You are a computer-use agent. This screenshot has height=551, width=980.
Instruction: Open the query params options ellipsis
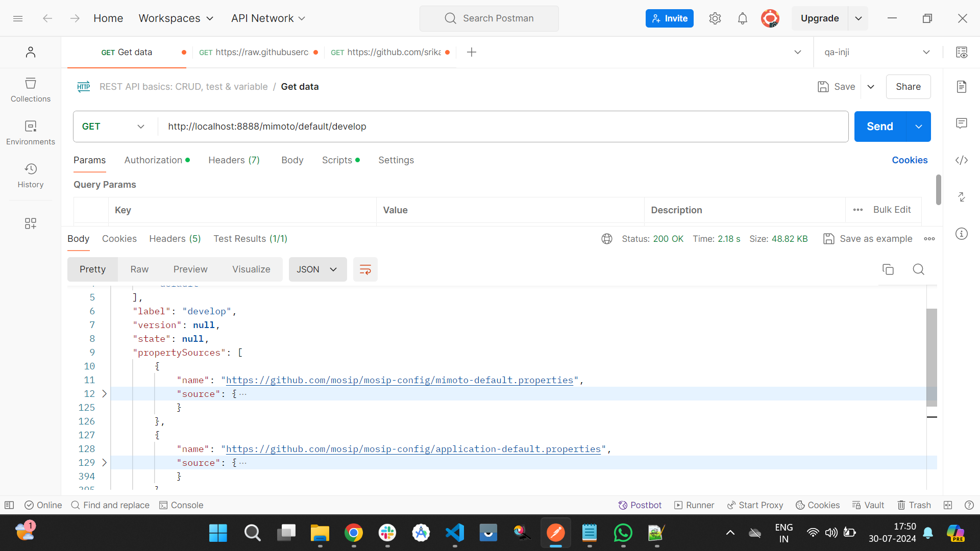858,210
